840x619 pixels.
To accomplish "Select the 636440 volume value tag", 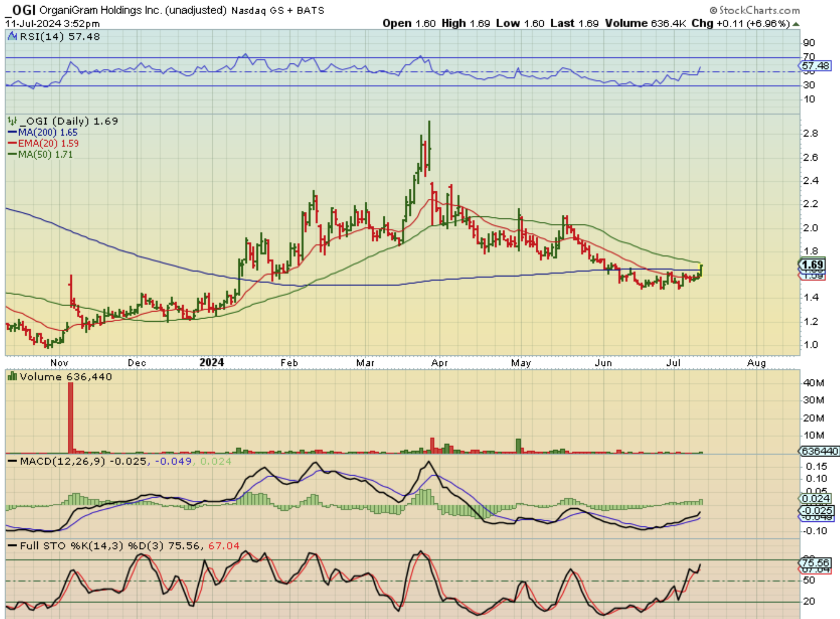I will point(819,451).
